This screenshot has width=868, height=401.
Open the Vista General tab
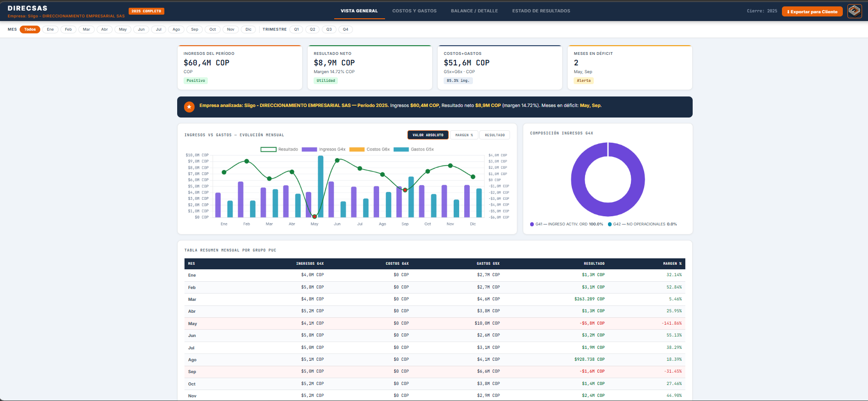[359, 11]
